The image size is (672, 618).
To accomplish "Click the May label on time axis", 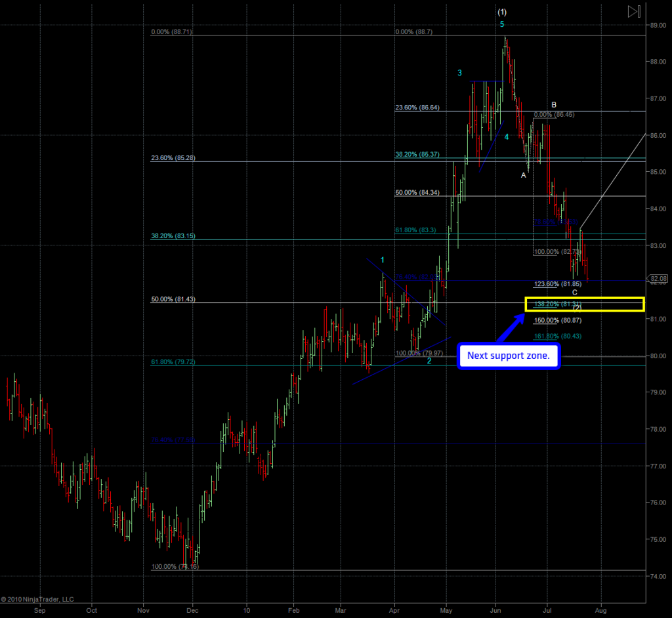I will tap(446, 611).
